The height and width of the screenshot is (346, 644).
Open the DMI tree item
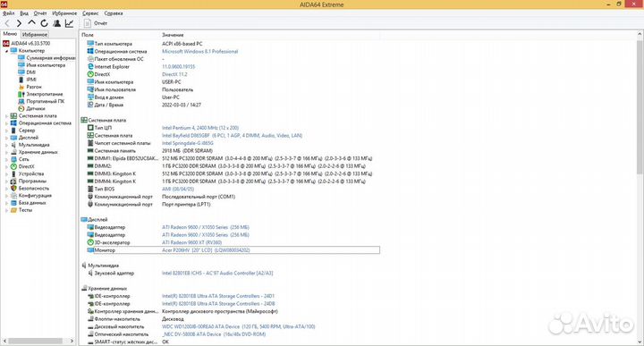[x=30, y=72]
